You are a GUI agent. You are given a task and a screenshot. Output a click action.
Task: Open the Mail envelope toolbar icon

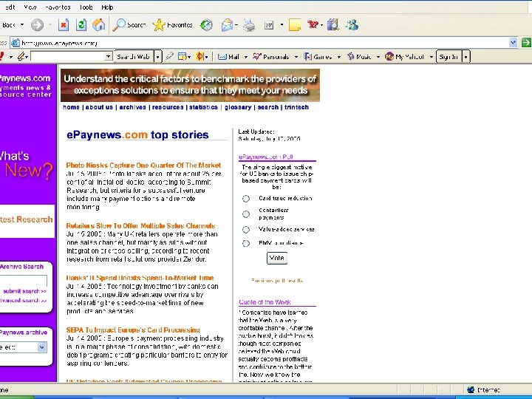pyautogui.click(x=227, y=25)
